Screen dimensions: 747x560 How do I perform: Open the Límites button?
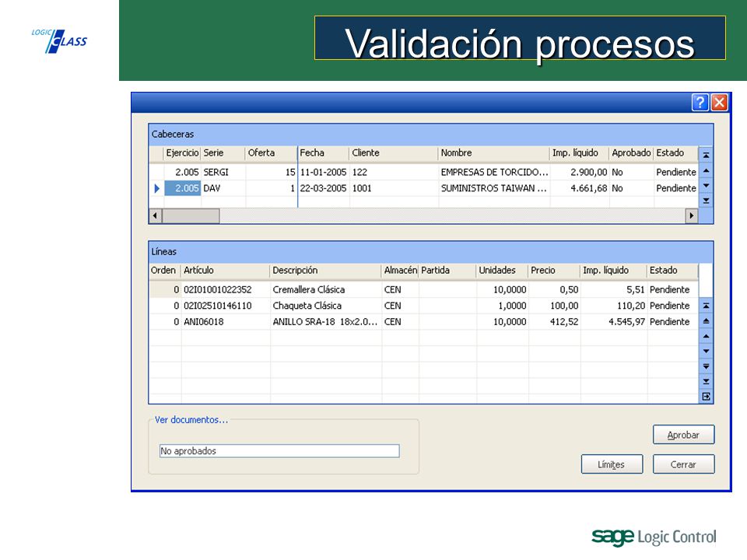pyautogui.click(x=612, y=464)
